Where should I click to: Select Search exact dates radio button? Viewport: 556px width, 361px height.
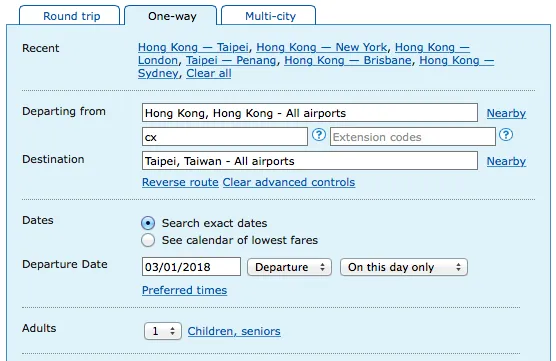[148, 223]
